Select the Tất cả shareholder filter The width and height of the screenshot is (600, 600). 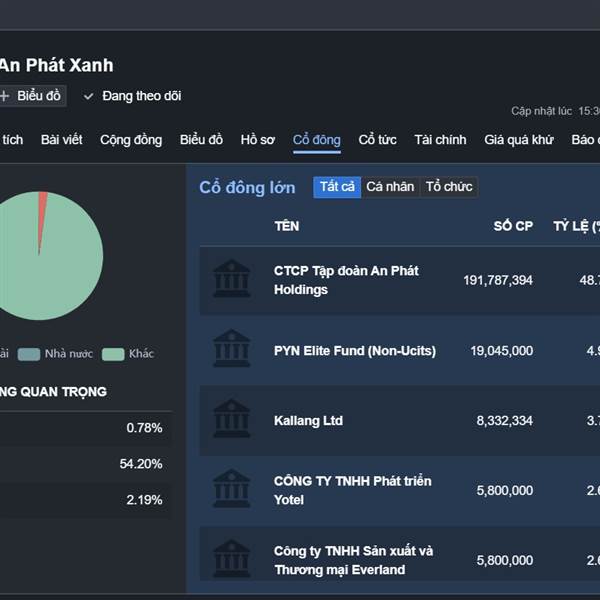tap(337, 187)
